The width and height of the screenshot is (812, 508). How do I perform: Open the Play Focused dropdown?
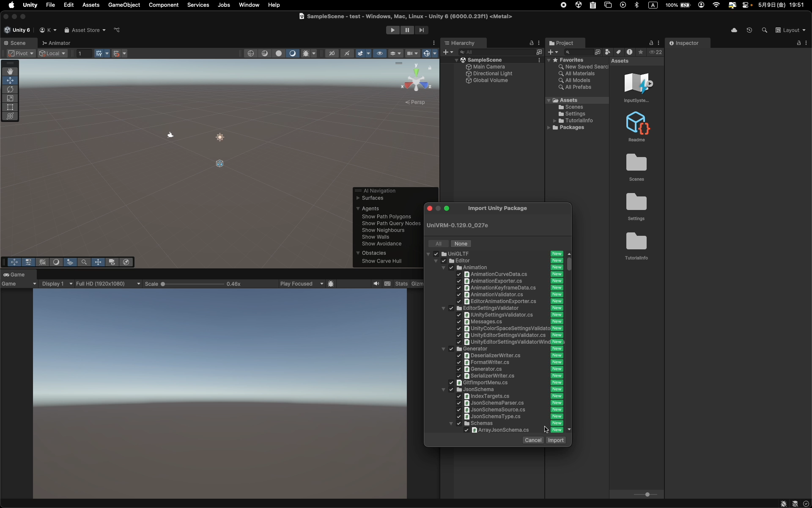pos(302,284)
